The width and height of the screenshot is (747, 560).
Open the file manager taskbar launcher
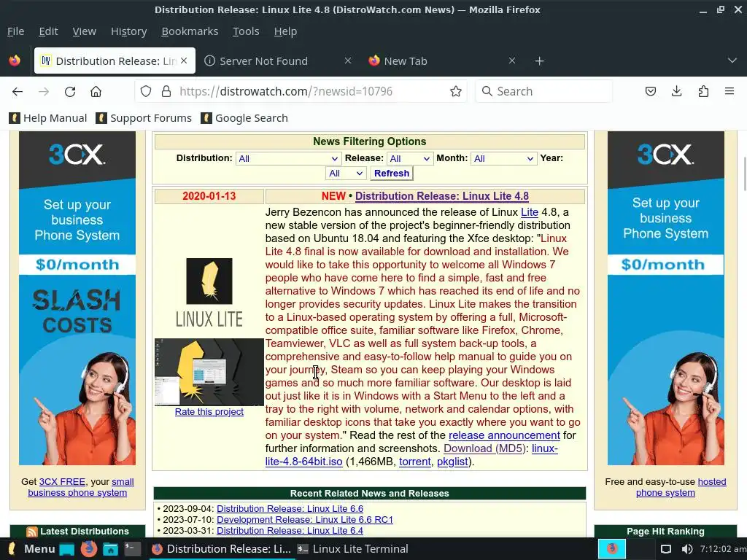pyautogui.click(x=111, y=549)
